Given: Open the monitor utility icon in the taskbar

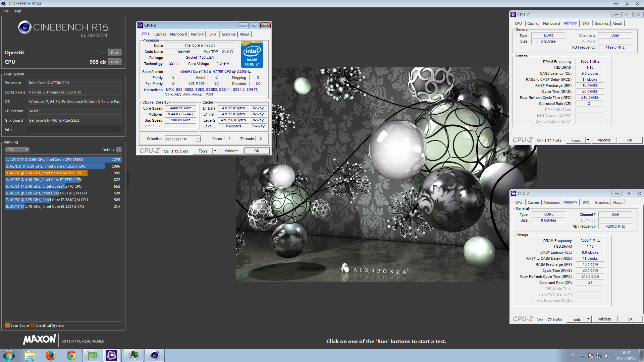Looking at the screenshot, I should tap(133, 355).
